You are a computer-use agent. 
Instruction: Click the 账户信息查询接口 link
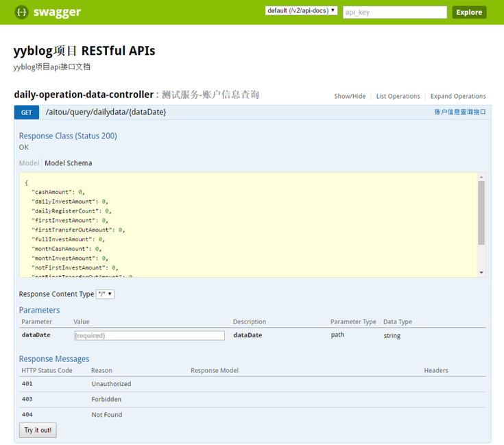click(460, 112)
